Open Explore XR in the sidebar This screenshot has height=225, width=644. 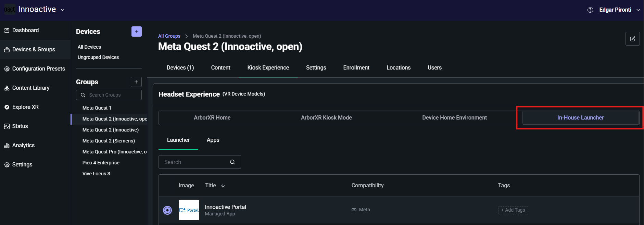pyautogui.click(x=25, y=107)
